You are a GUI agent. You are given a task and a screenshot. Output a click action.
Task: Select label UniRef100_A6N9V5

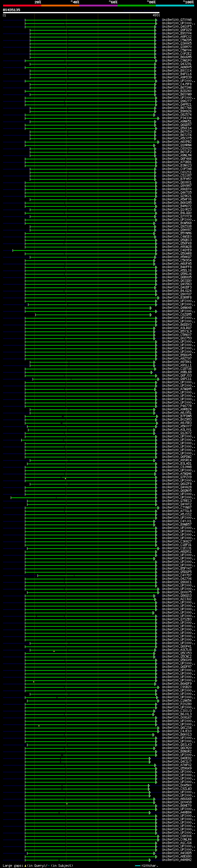[x=177, y=67]
